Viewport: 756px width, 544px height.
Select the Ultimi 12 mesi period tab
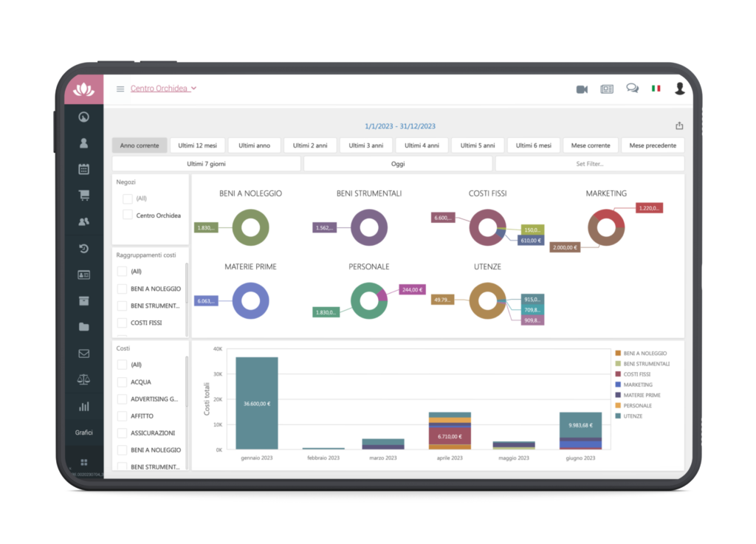[197, 145]
